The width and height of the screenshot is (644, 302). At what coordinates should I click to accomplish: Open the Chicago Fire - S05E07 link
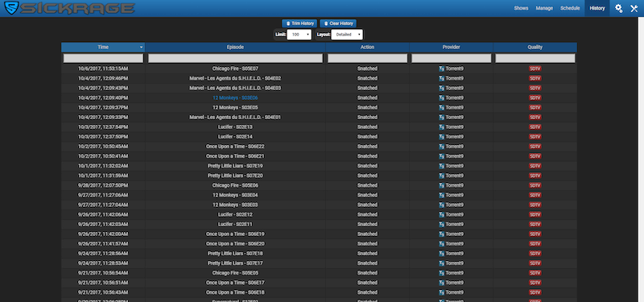click(x=235, y=68)
